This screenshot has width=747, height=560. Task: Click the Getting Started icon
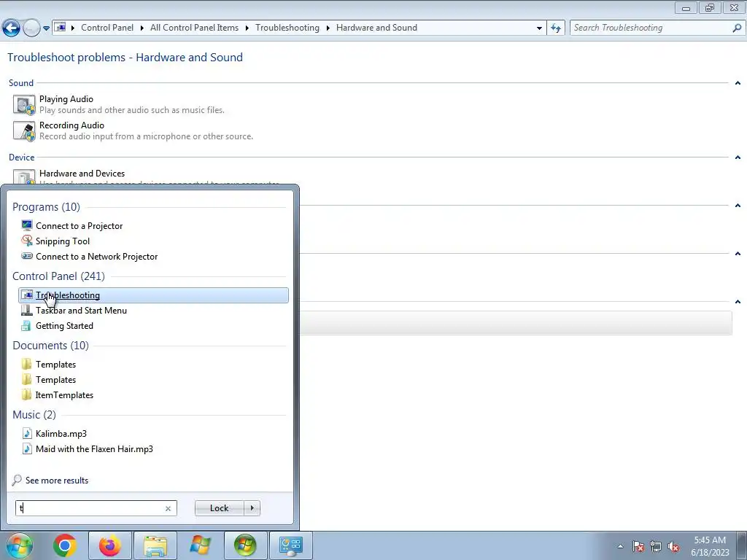(x=27, y=326)
